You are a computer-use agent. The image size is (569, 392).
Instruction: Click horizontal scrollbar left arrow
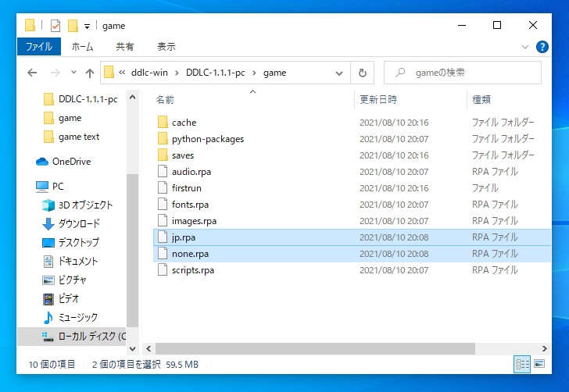[x=149, y=348]
